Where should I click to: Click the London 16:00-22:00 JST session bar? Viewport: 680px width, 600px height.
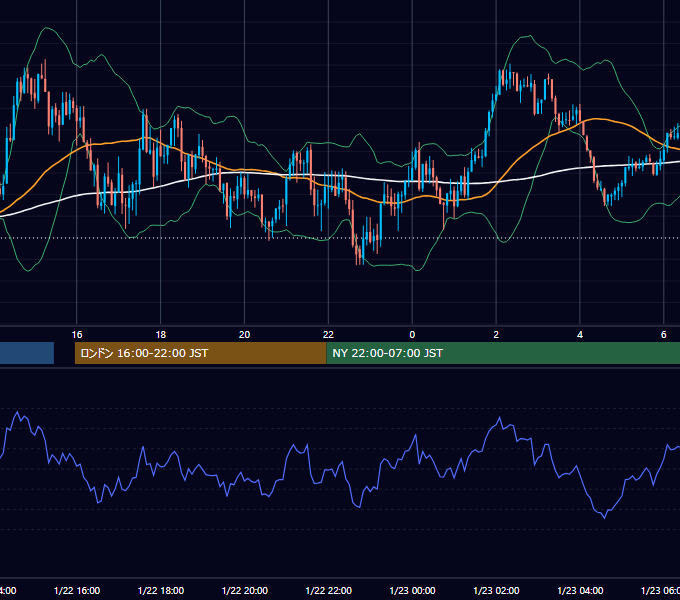200,353
